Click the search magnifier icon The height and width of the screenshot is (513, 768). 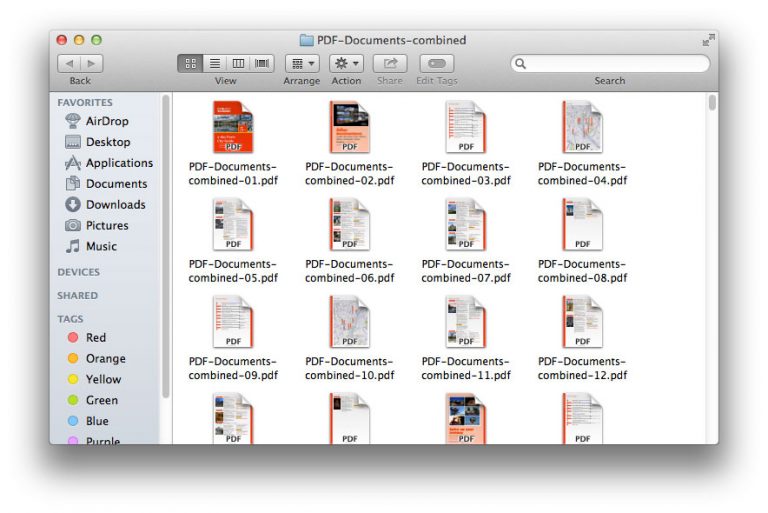point(521,64)
